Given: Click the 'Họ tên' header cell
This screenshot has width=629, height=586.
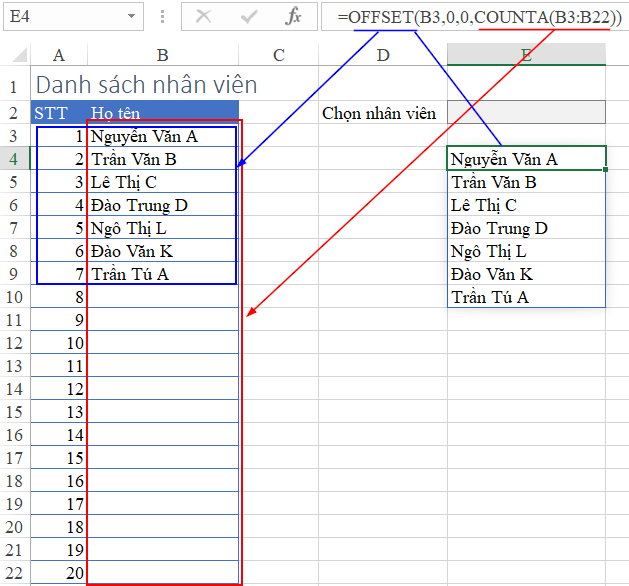Looking at the screenshot, I should click(163, 113).
